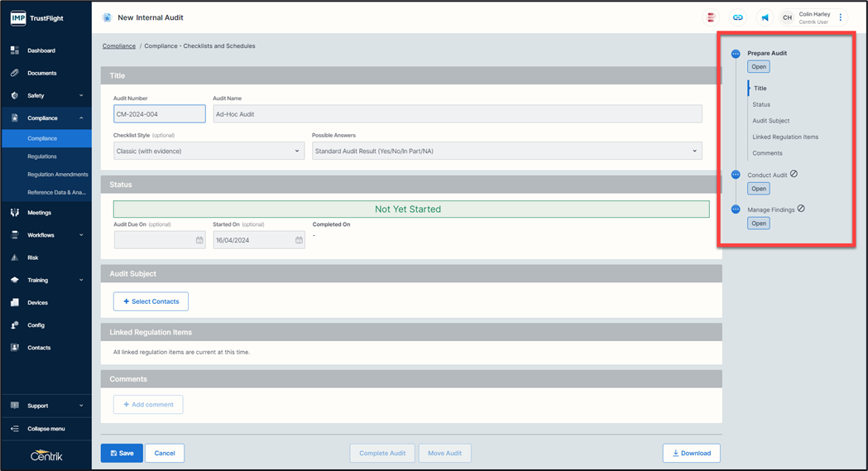The width and height of the screenshot is (868, 471).
Task: Click the link icon in top header
Action: click(737, 17)
